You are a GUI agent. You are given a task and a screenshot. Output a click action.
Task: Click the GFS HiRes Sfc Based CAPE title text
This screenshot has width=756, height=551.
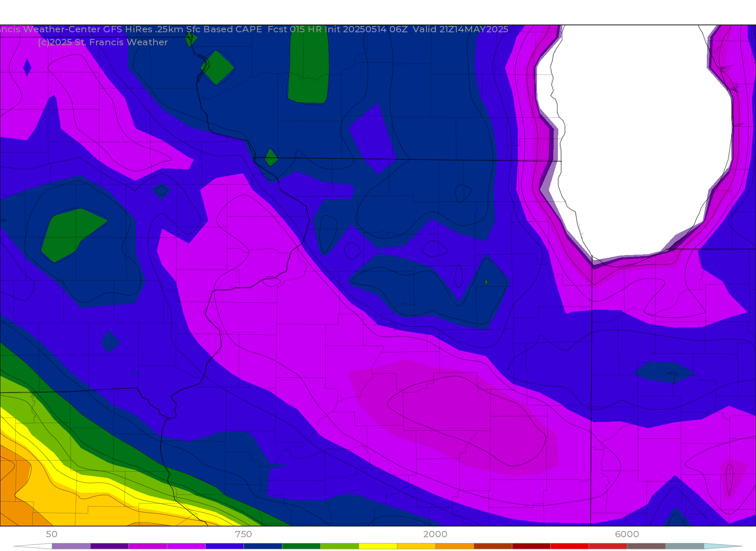pyautogui.click(x=182, y=29)
